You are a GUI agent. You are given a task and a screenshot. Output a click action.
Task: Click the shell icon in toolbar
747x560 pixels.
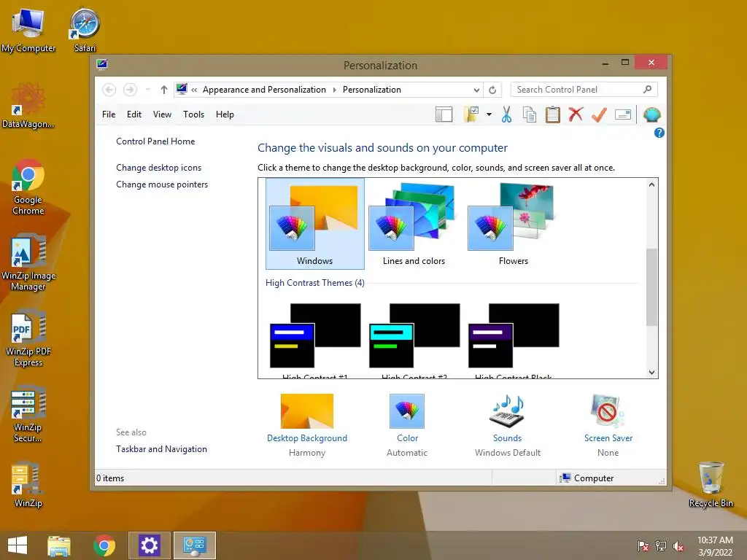click(651, 114)
